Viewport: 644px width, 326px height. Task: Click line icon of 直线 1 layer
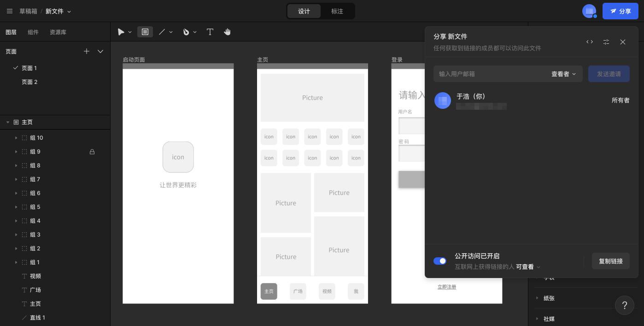pyautogui.click(x=24, y=318)
